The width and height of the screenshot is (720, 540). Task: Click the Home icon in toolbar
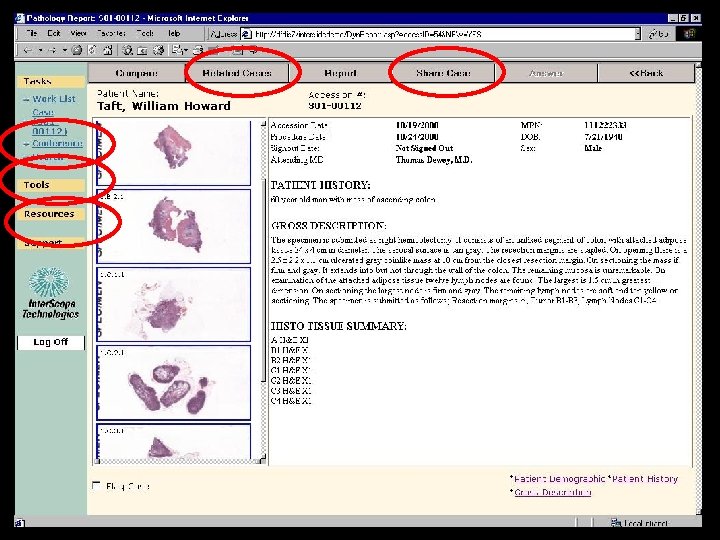[107, 51]
